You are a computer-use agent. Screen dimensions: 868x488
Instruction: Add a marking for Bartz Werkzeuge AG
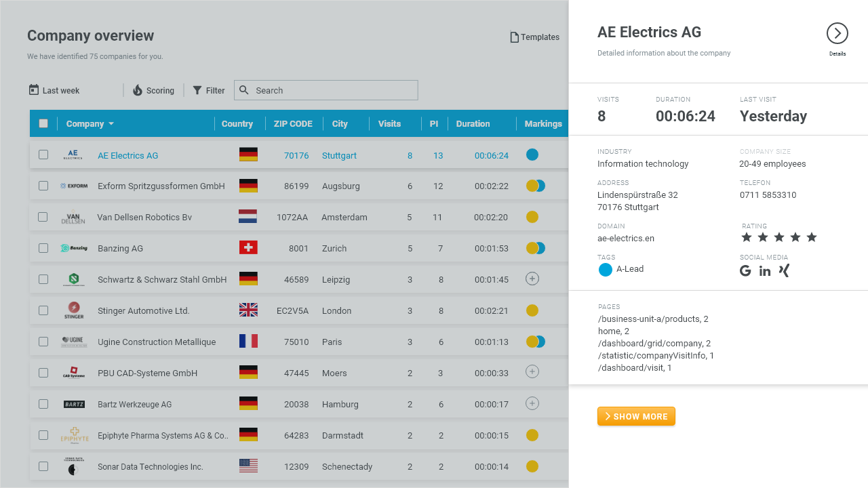point(532,403)
